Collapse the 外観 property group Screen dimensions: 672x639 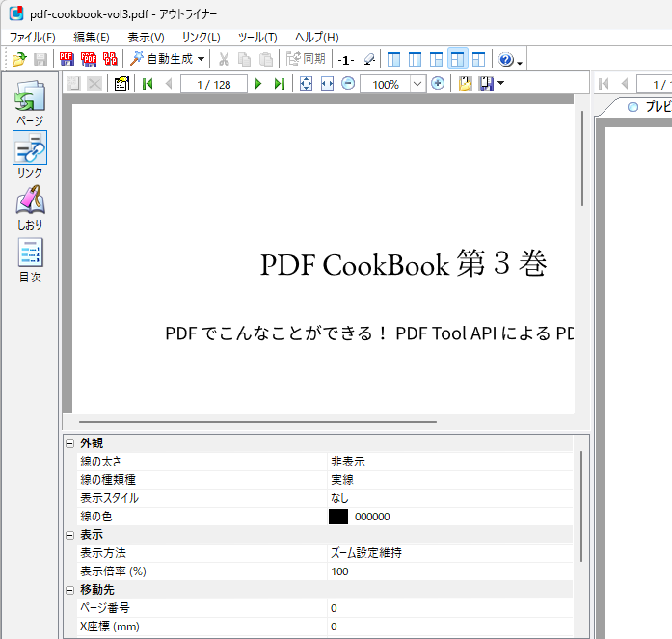pyautogui.click(x=69, y=443)
